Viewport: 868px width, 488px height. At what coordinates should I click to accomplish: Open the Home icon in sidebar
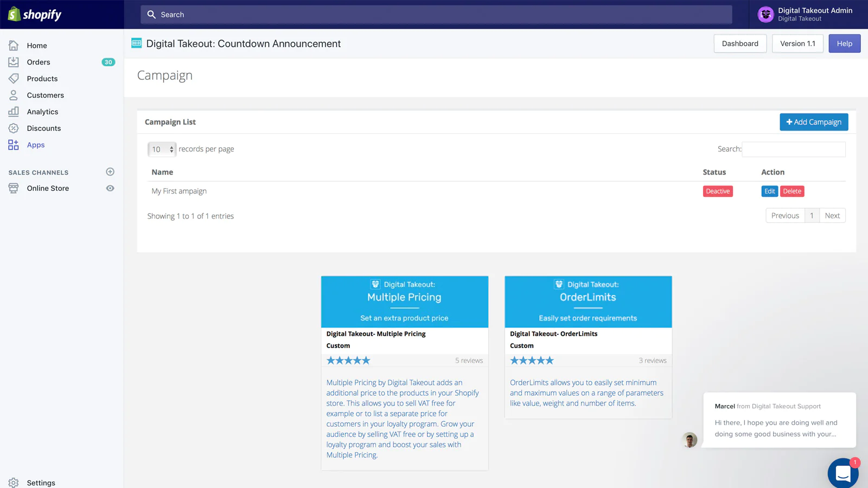(14, 46)
